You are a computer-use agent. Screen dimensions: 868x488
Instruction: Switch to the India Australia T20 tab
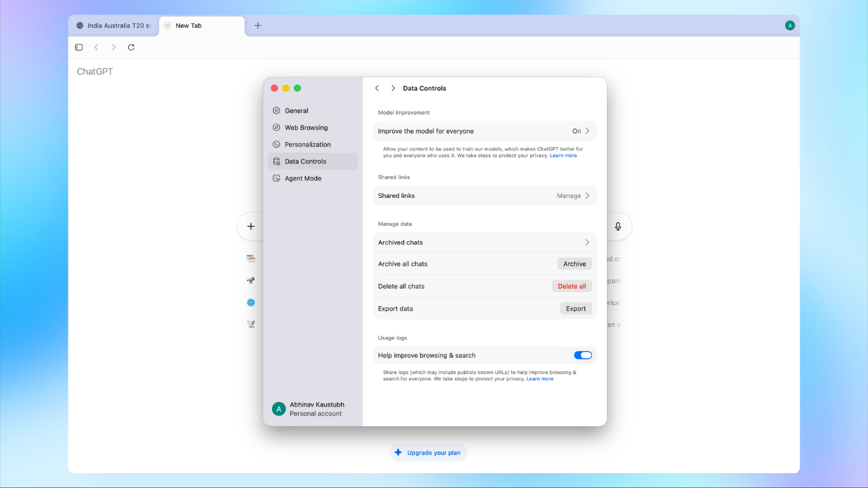[113, 26]
